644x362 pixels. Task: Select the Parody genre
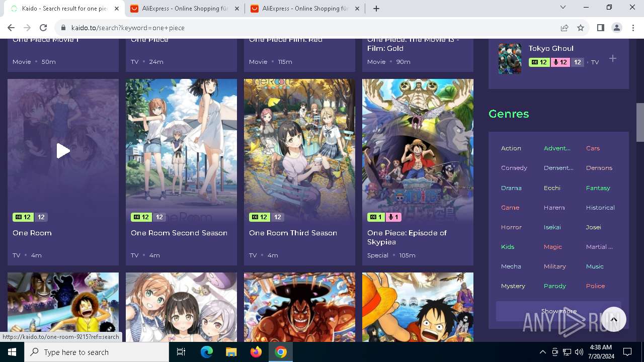554,286
